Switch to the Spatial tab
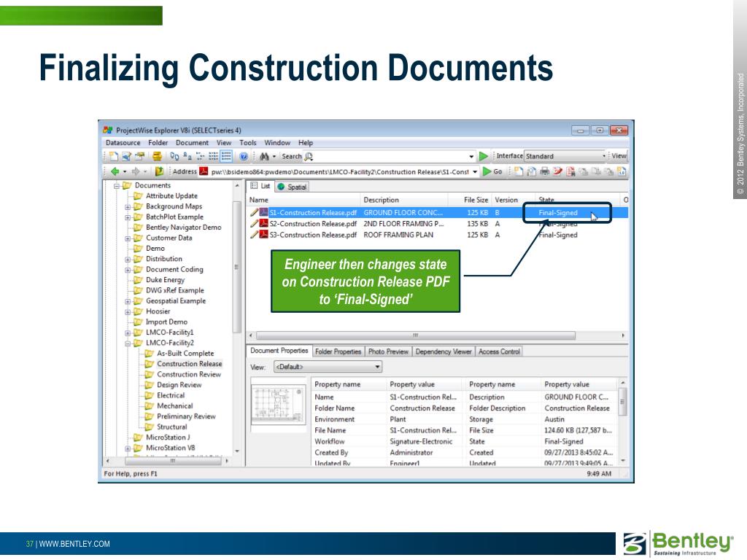The image size is (747, 560). pos(292,187)
